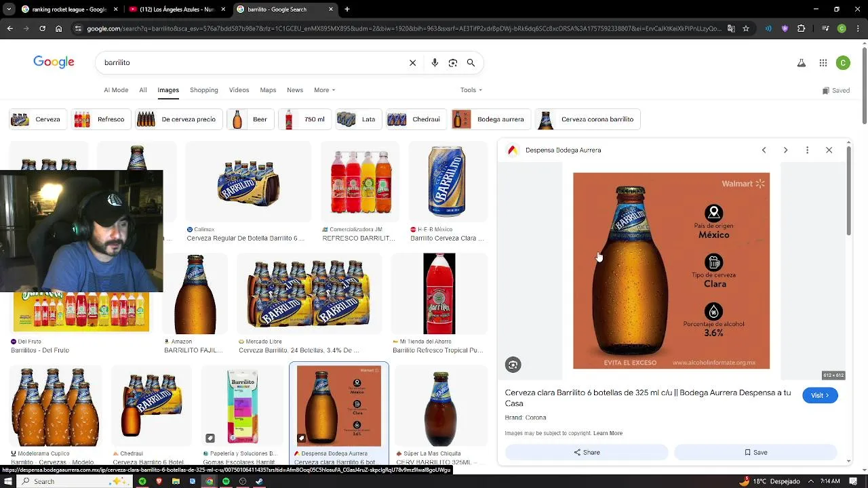Viewport: 868px width, 488px height.
Task: Select the AI Mode search tab
Action: coord(116,90)
